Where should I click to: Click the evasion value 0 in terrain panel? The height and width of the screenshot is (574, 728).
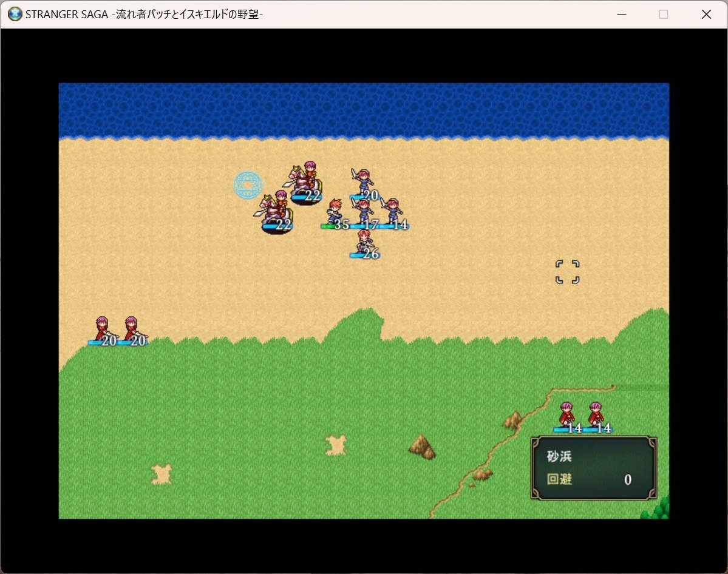[628, 480]
